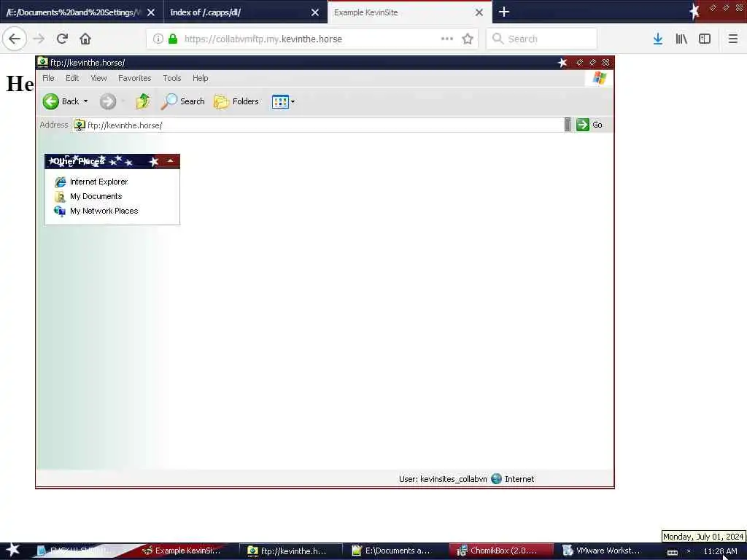Go up one folder level
Image resolution: width=747 pixels, height=560 pixels.
[x=142, y=101]
